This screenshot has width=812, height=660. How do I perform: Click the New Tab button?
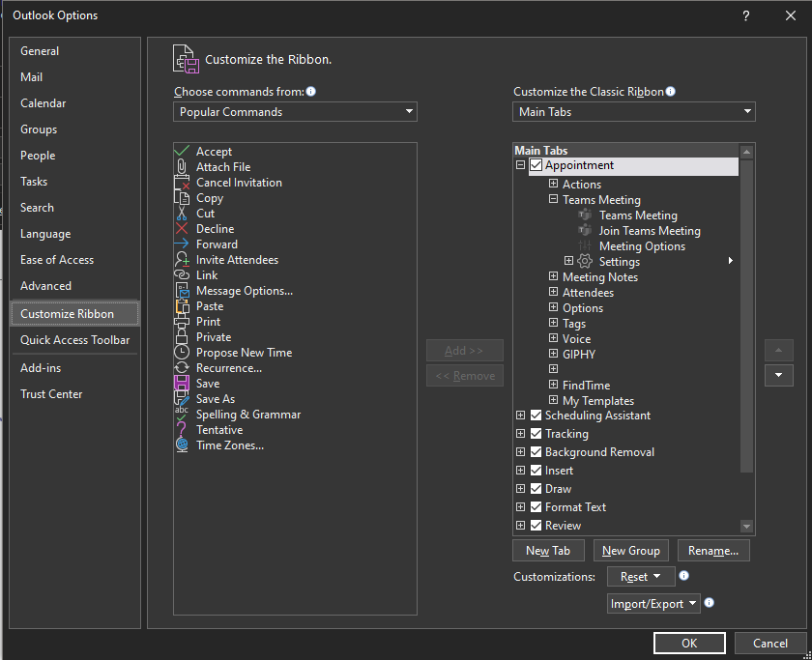tap(548, 550)
